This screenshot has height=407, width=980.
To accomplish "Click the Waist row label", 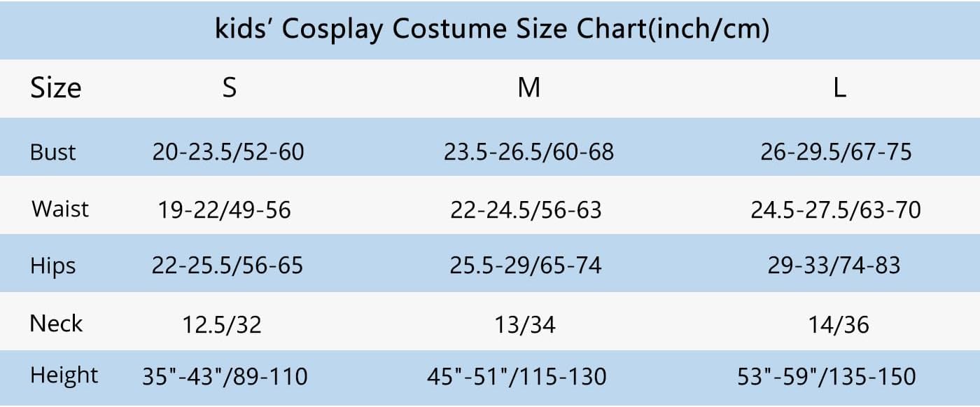I will pyautogui.click(x=60, y=209).
